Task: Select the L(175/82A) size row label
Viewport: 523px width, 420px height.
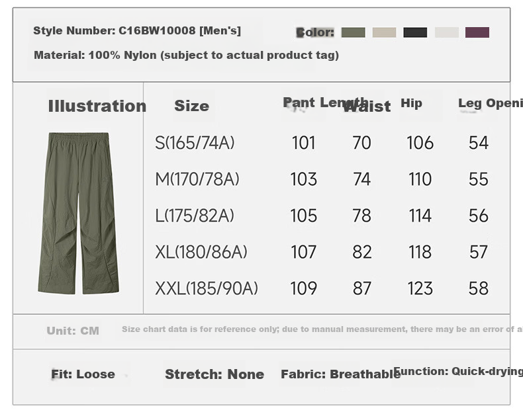Action: [195, 216]
